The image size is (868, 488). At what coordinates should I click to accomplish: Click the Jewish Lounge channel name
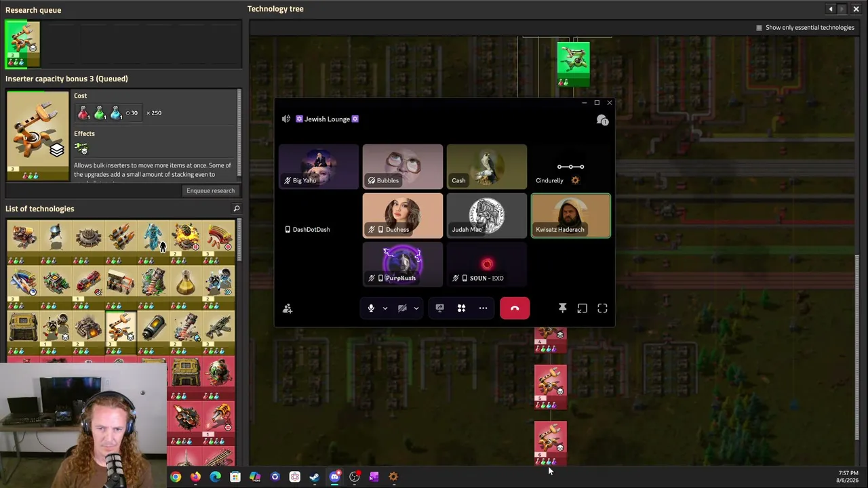tap(327, 119)
